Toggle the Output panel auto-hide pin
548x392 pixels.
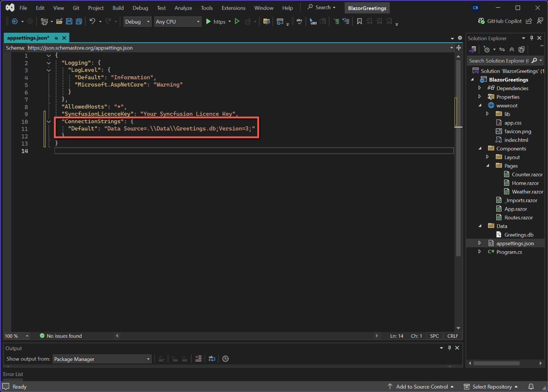tap(449, 348)
